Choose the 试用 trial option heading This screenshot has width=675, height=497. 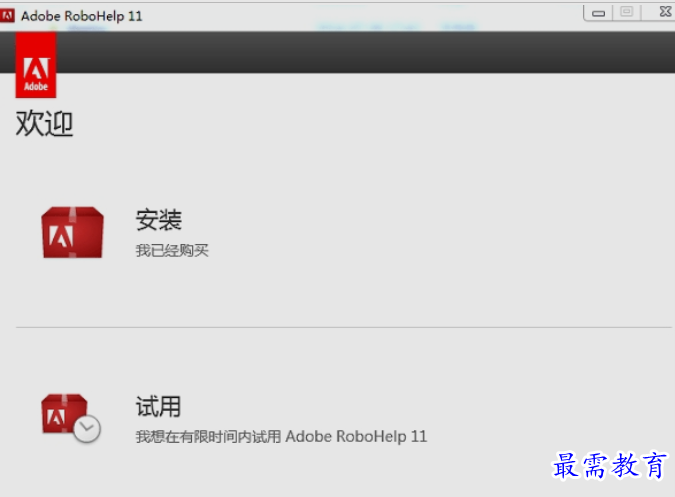(158, 407)
